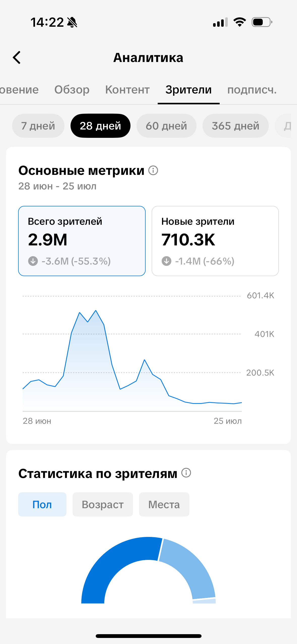Image resolution: width=297 pixels, height=644 pixels.
Task: Switch to the Обзор tab
Action: pos(72,90)
